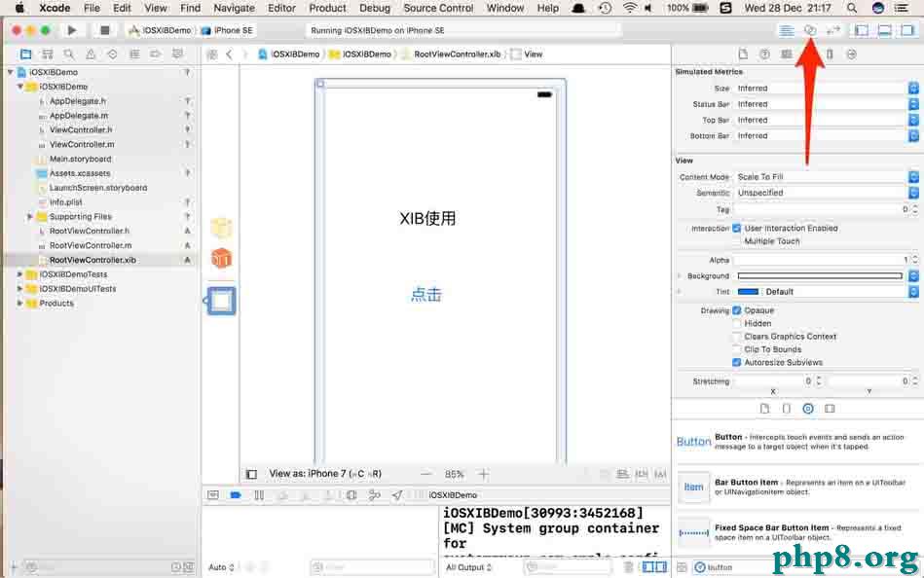Open the Background color picker
Viewport: 924px width, 578px height.
click(x=820, y=275)
